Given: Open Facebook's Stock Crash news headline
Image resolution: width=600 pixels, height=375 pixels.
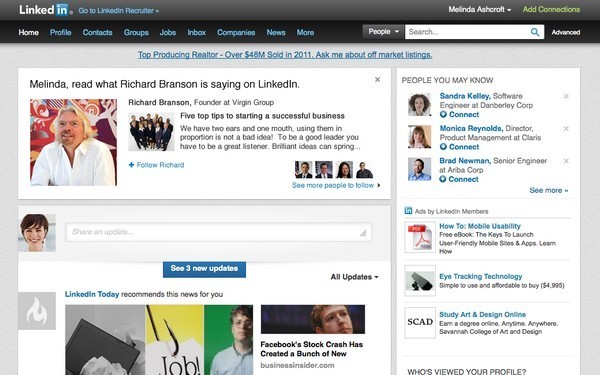Looking at the screenshot, I should click(x=311, y=349).
